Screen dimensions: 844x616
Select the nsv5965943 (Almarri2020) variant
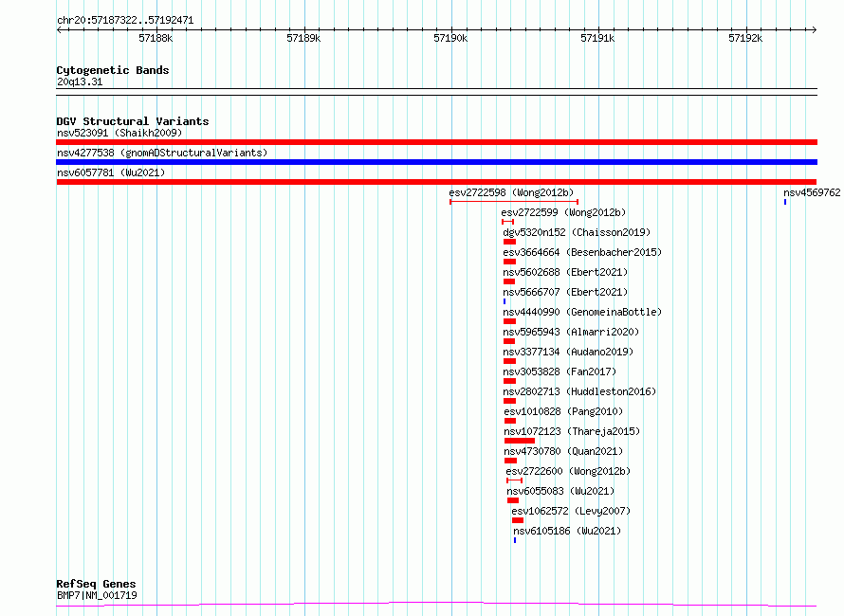[571, 332]
